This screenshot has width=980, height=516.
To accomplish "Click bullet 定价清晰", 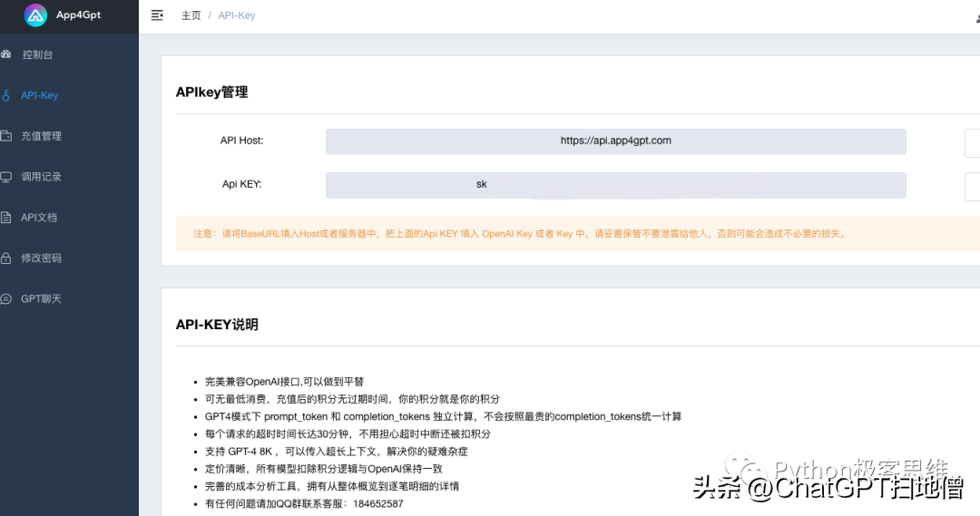I will (x=324, y=469).
